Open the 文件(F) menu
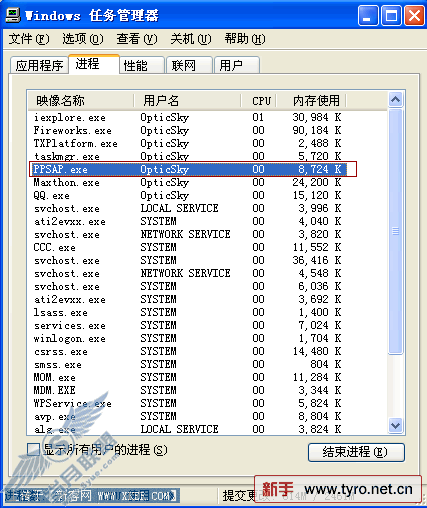The image size is (427, 508). point(29,39)
